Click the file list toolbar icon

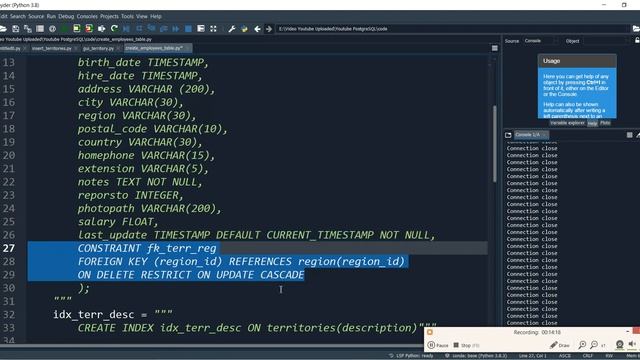tap(40, 29)
